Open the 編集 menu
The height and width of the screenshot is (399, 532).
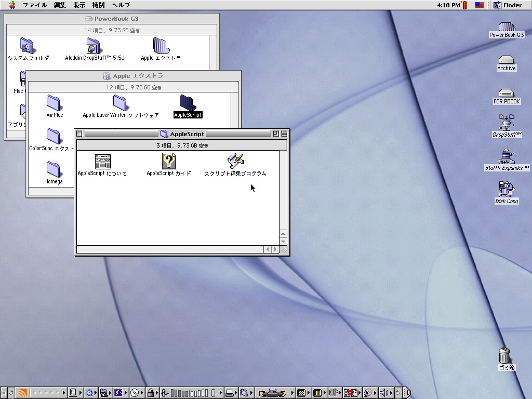(x=60, y=5)
